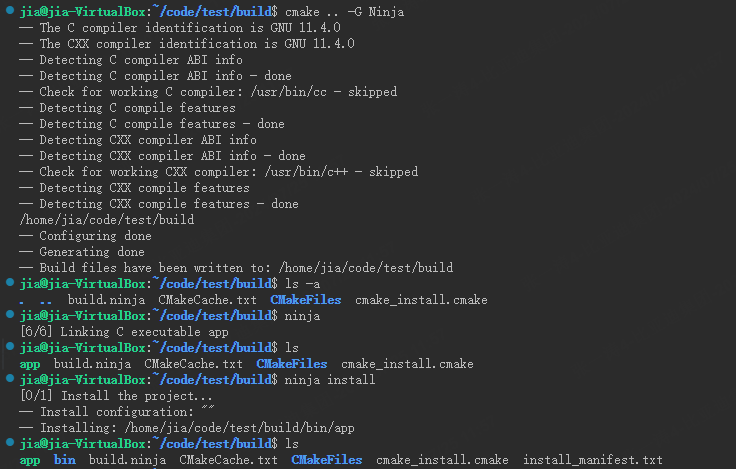Click the 'Generating done' output line
Screen dimensions: 736x469
point(82,252)
